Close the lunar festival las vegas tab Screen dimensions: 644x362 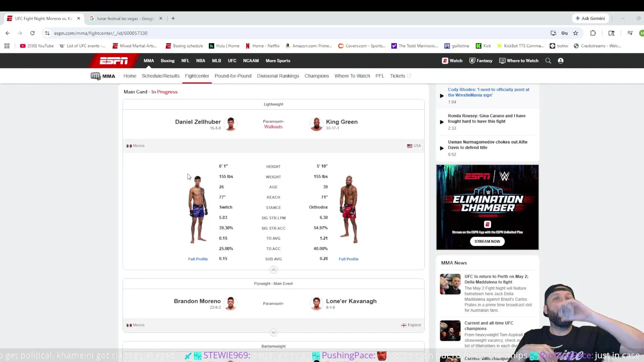click(x=161, y=19)
